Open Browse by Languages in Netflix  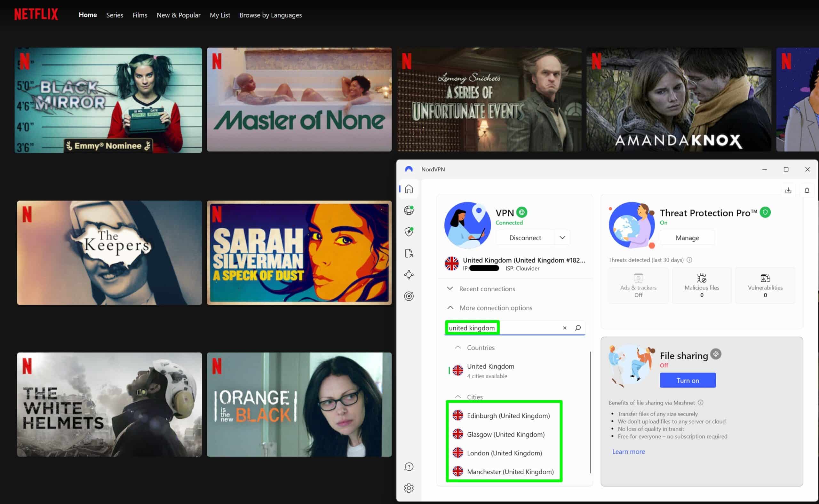click(270, 15)
